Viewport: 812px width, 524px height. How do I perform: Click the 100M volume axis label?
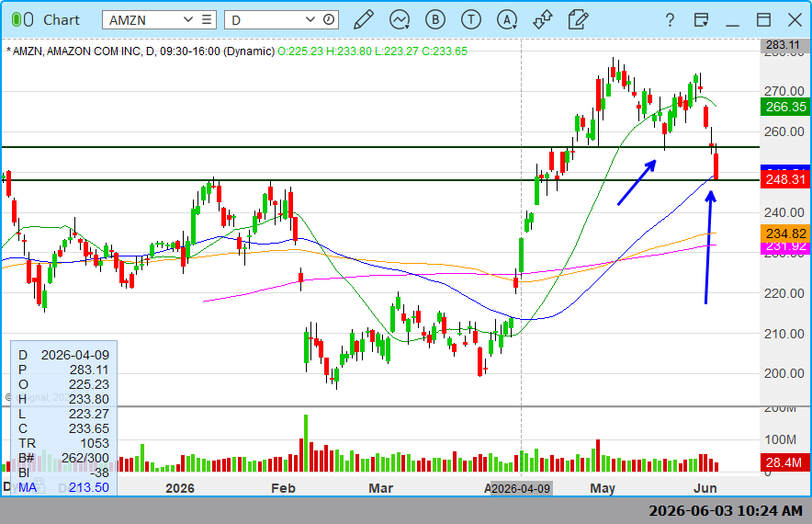[x=781, y=439]
